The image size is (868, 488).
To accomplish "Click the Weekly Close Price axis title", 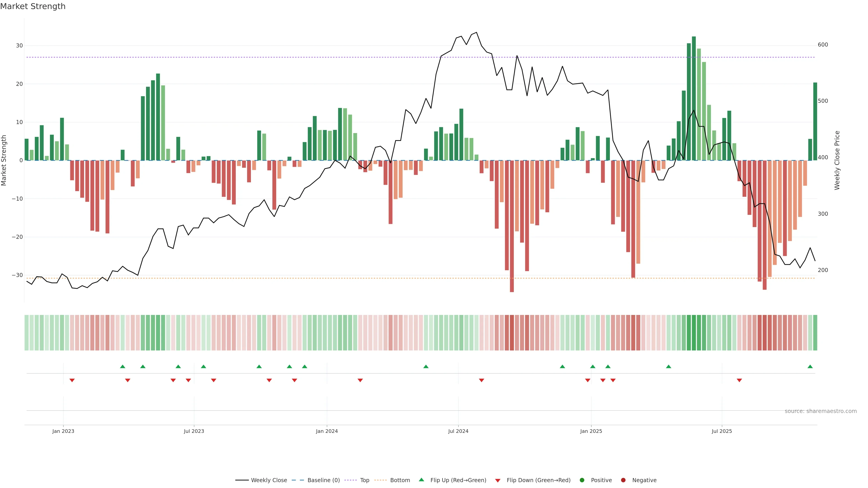I will click(x=837, y=160).
